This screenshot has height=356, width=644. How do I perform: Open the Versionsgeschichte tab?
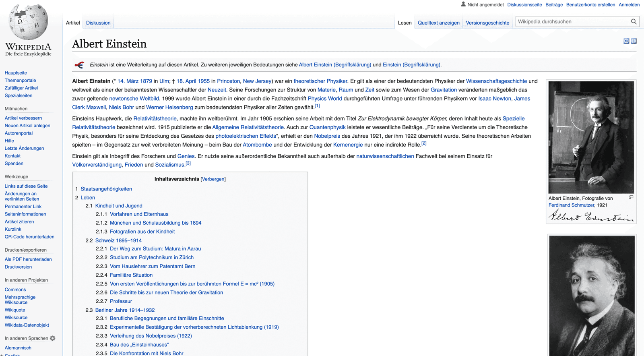pyautogui.click(x=487, y=23)
